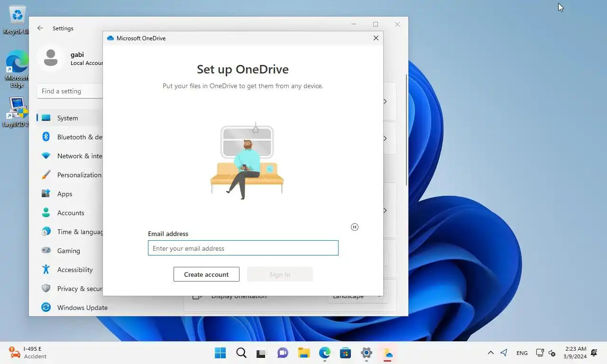
Task: Click the muted volume tray icon
Action: [x=552, y=353]
